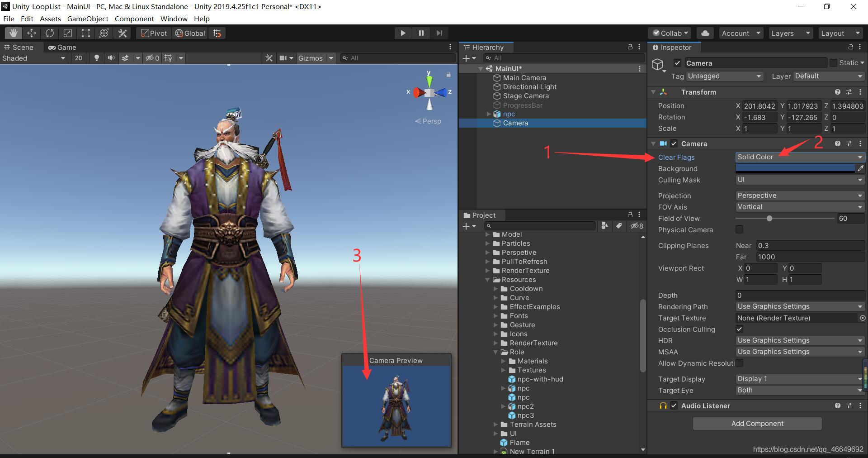The height and width of the screenshot is (458, 868).
Task: Open Transform component help icon
Action: click(x=838, y=92)
